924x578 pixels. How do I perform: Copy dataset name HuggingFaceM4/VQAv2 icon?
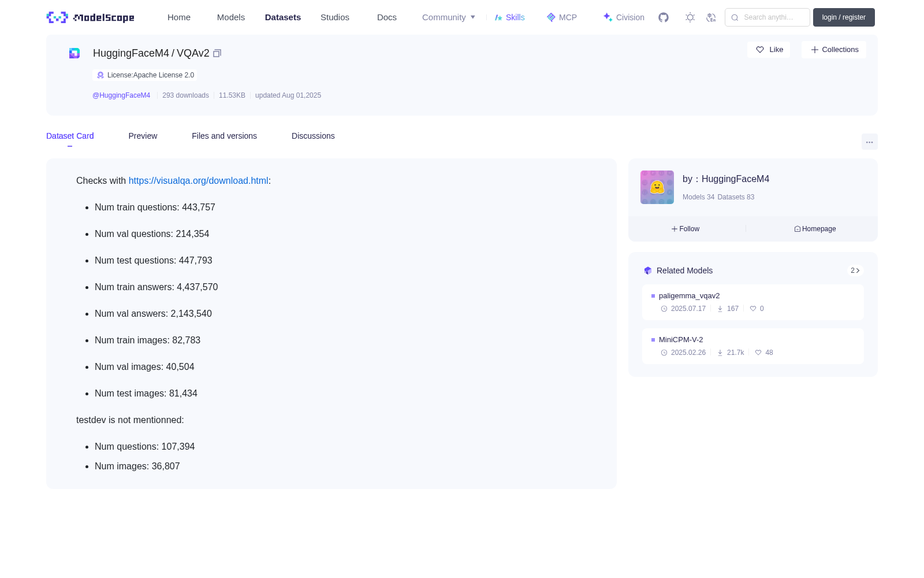click(x=217, y=53)
